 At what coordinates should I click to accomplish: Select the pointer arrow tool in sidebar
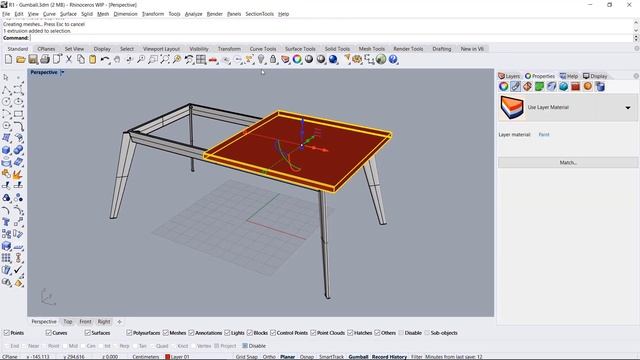pyautogui.click(x=6, y=78)
